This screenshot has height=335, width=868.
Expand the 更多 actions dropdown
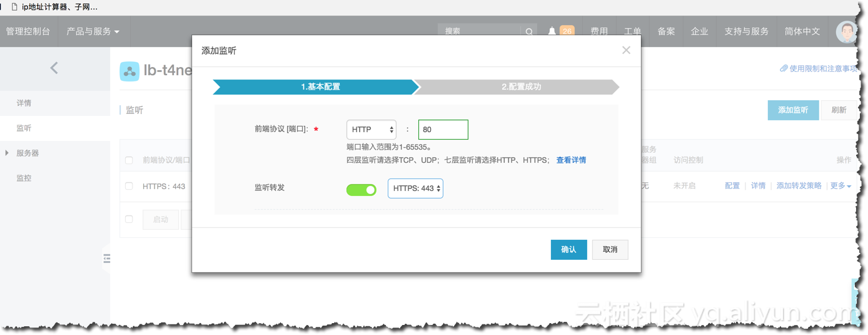click(x=840, y=186)
